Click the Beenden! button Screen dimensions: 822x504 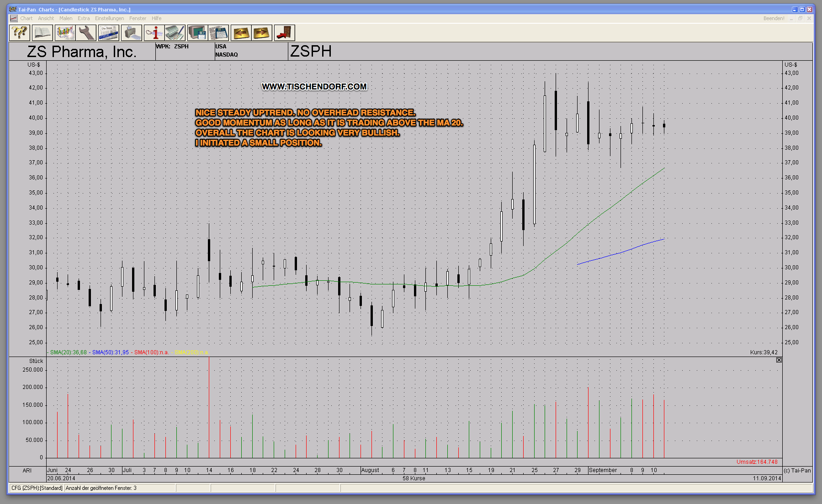(774, 18)
